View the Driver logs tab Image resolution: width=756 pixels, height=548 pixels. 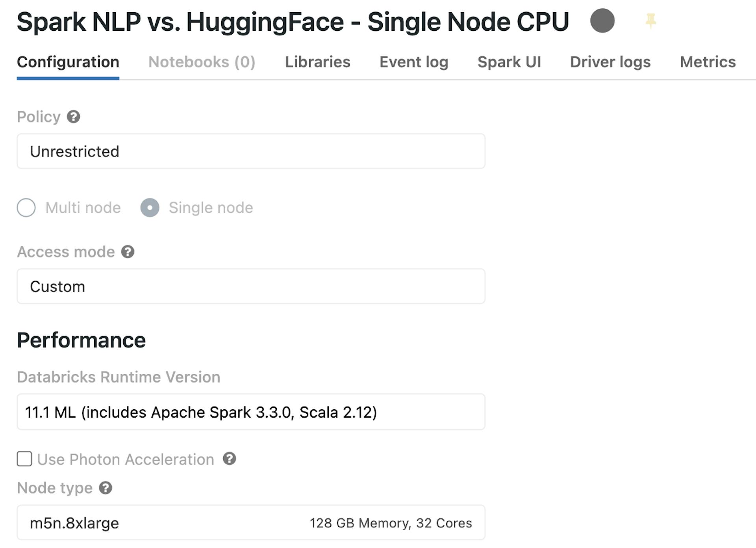610,62
